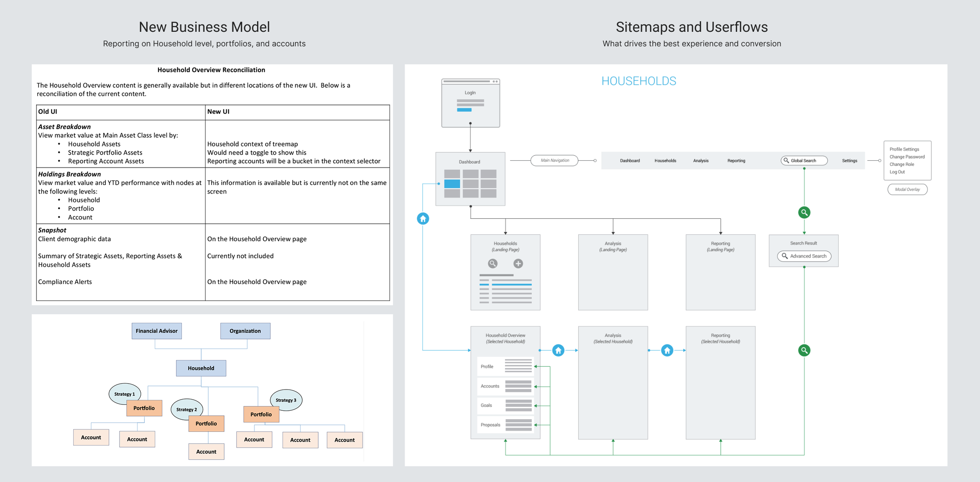Click gray magnifier icon in Households landing page
This screenshot has width=980, height=482.
(x=493, y=263)
